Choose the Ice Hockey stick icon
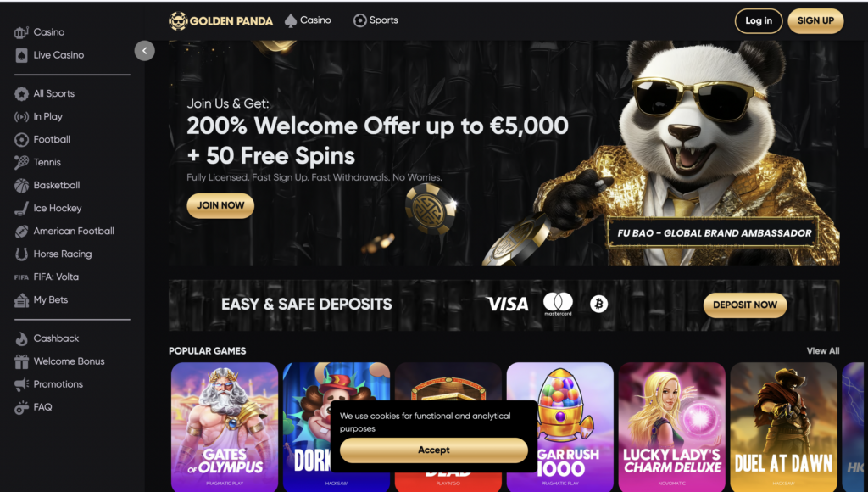The height and width of the screenshot is (492, 868). tap(21, 209)
